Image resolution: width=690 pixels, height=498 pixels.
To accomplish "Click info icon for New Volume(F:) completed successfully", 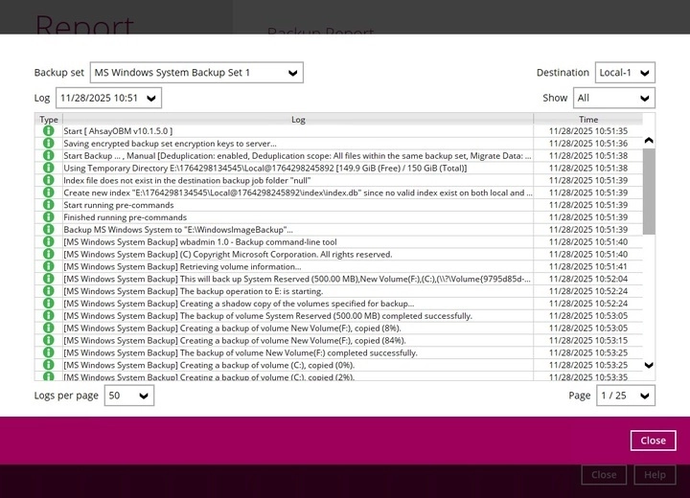I will click(48, 352).
